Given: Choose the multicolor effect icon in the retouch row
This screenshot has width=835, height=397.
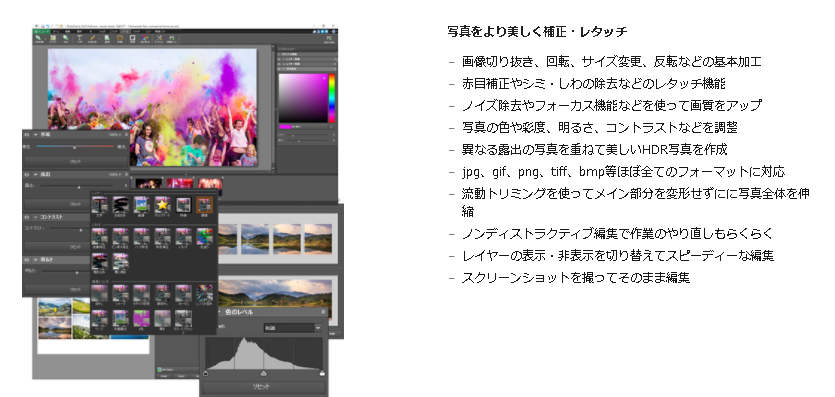Looking at the screenshot, I should click(204, 236).
